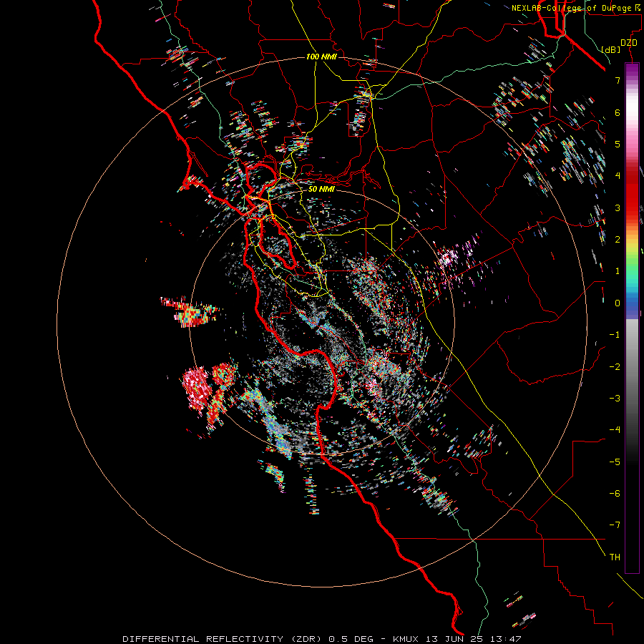
Task: Click the "-4" value on the color scale
Action: pos(615,430)
